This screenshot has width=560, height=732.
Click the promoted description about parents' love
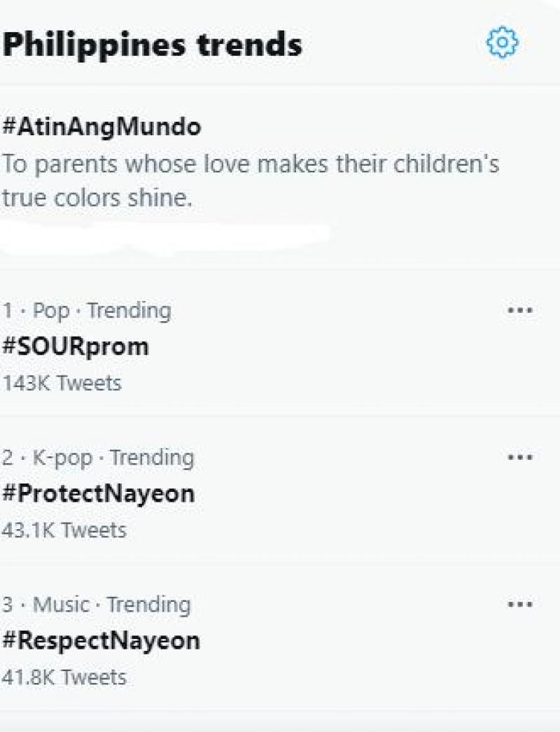click(x=251, y=181)
